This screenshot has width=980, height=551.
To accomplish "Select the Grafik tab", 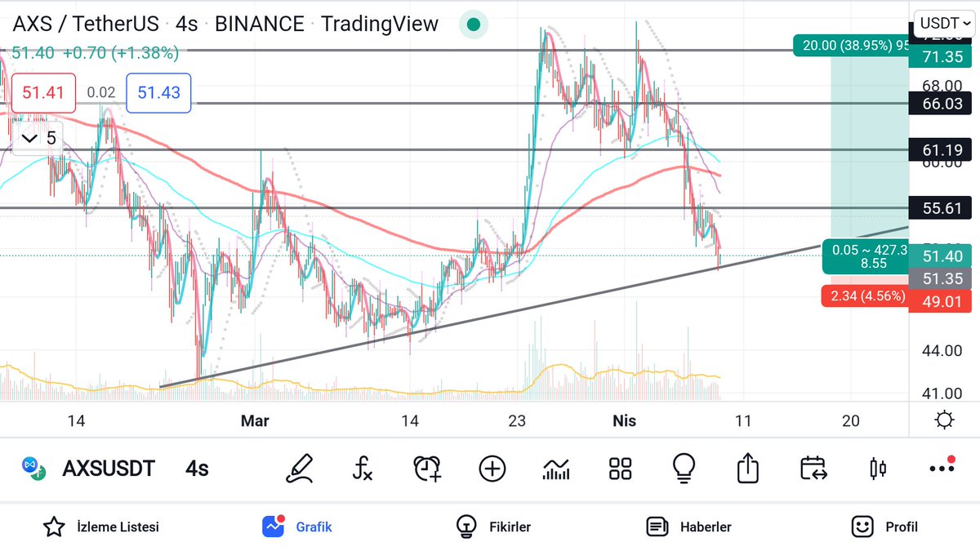I will pos(297,527).
